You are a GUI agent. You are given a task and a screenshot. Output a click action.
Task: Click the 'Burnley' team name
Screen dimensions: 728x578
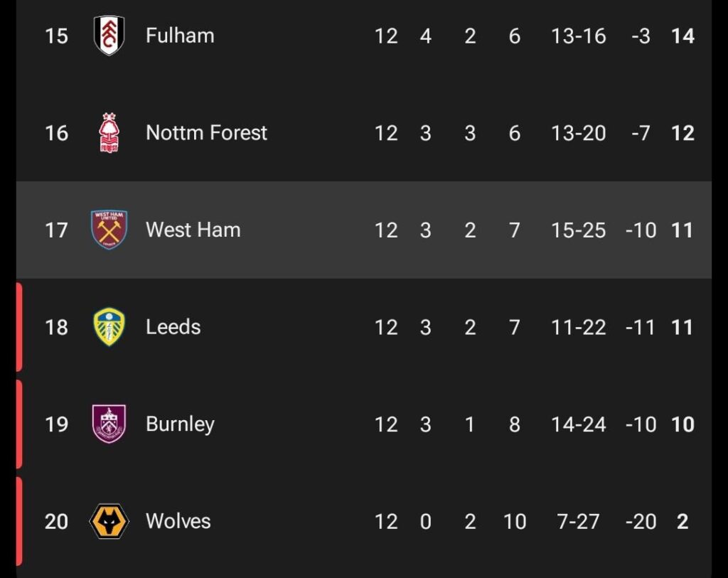pyautogui.click(x=181, y=424)
